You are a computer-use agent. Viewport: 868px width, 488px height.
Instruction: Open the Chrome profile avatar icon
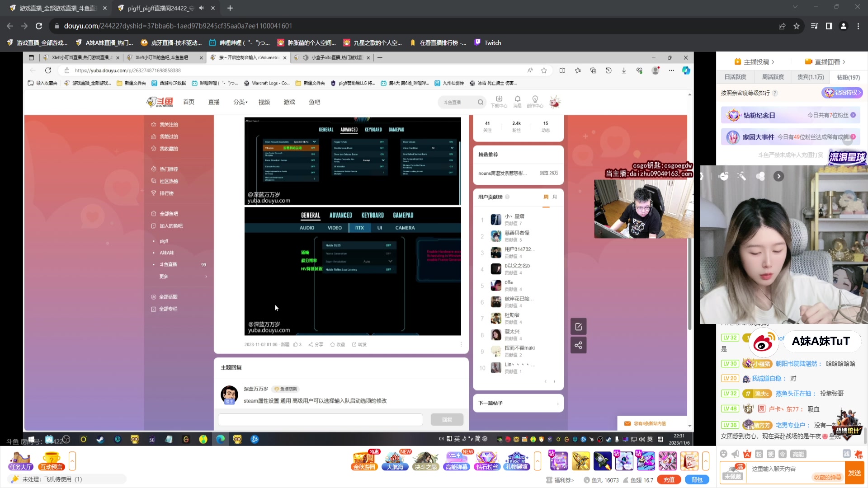pos(844,26)
